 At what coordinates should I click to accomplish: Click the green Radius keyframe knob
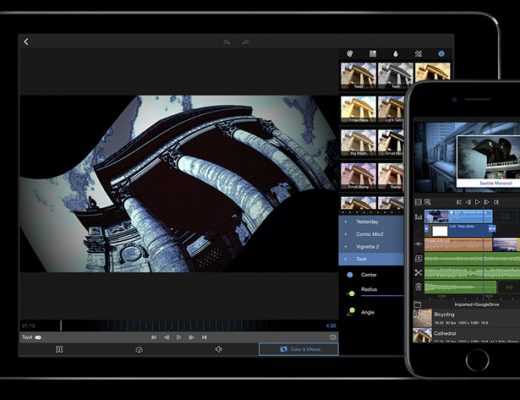pyautogui.click(x=351, y=294)
